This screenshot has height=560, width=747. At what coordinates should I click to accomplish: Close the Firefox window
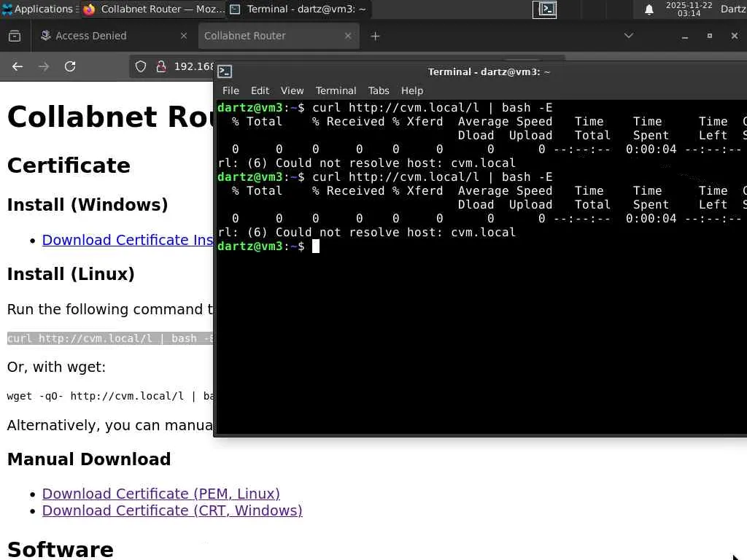(734, 36)
